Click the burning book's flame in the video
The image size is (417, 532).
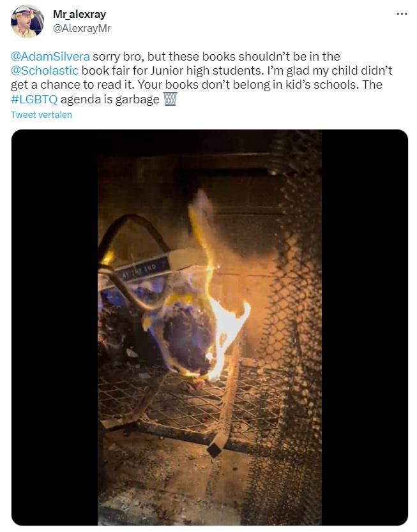click(224, 306)
